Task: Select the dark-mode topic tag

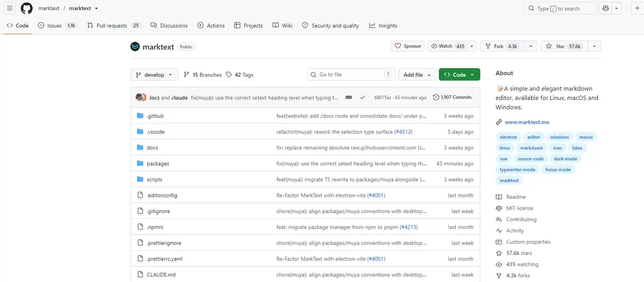Action: click(565, 159)
